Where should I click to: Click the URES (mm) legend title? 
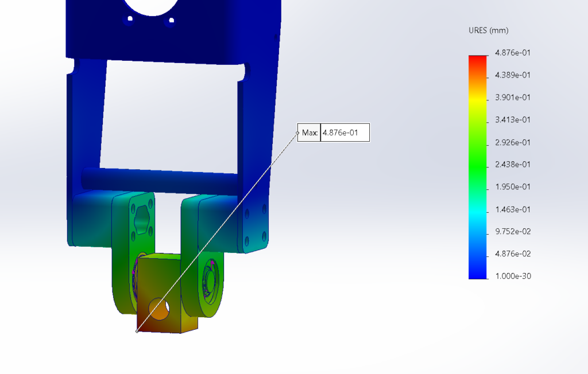(488, 30)
